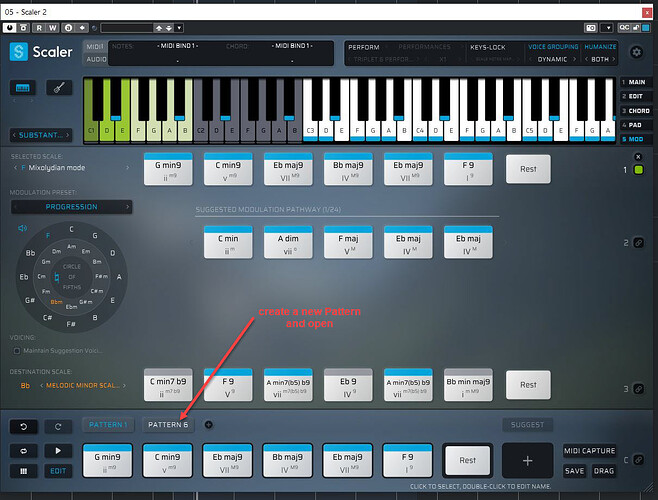Add a new pattern with plus icon
658x500 pixels.
click(209, 425)
